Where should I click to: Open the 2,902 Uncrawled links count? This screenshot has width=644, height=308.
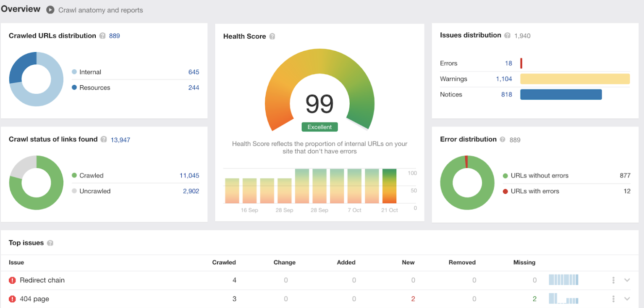click(x=191, y=191)
